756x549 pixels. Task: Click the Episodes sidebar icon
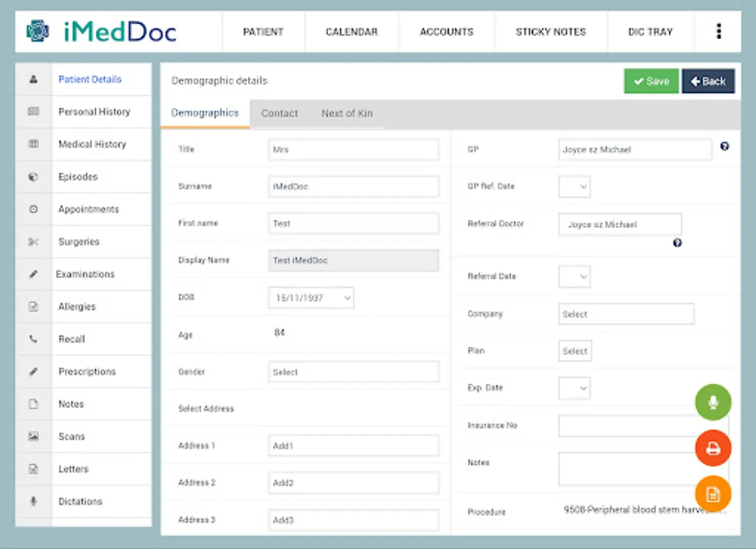click(34, 177)
